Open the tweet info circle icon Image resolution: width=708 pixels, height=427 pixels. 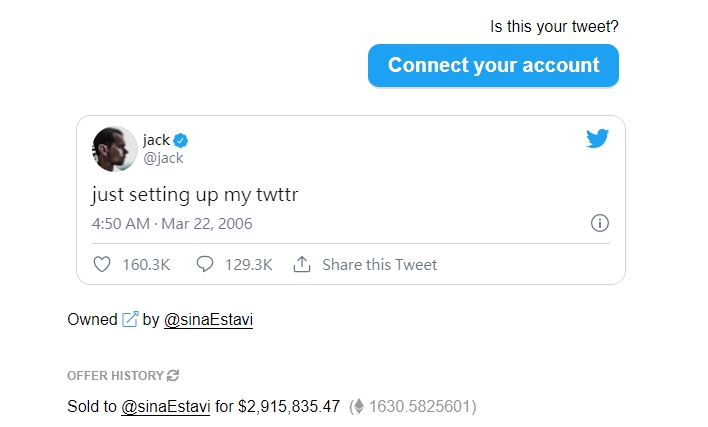tap(600, 223)
